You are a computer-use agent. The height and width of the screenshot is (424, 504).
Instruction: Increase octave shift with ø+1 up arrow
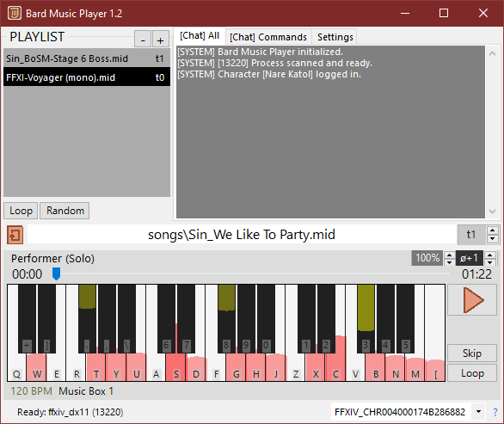pos(489,255)
